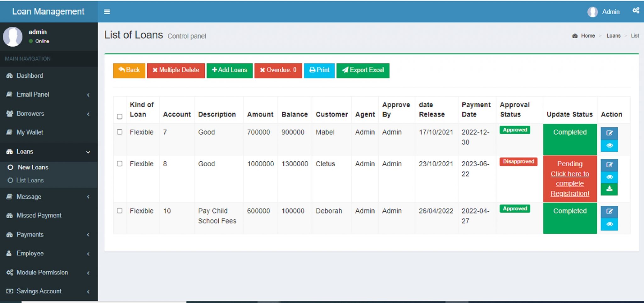644x303 pixels.
Task: Click the settings gear in top bar
Action: (636, 10)
